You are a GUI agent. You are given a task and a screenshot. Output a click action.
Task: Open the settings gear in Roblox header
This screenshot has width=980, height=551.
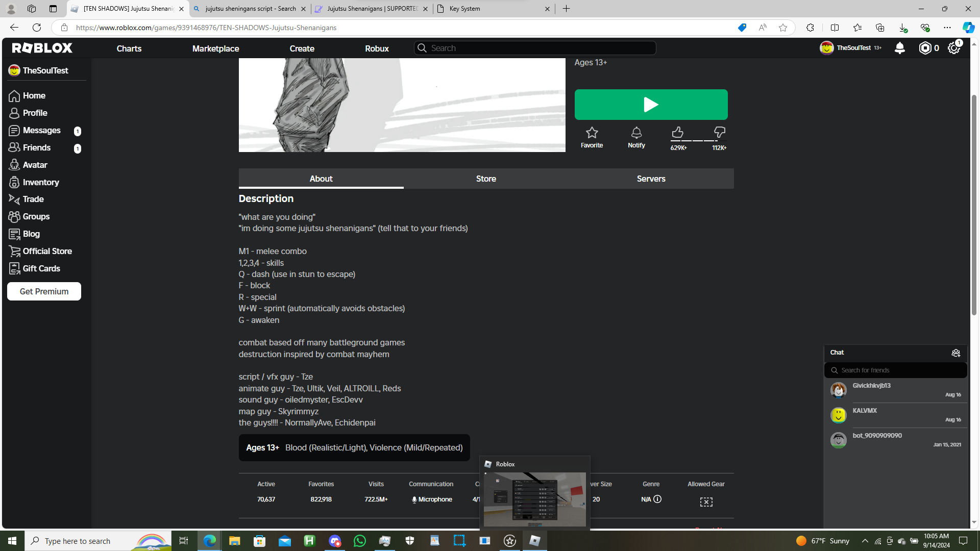(x=953, y=48)
